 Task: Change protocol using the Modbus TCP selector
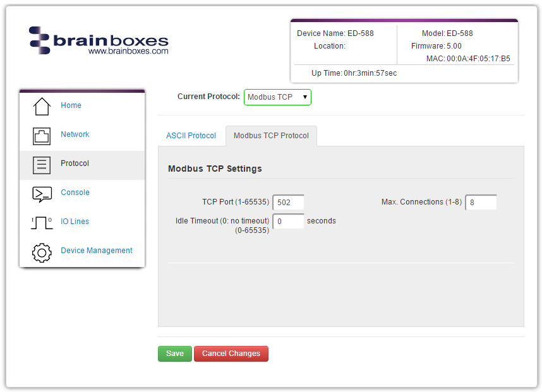(277, 97)
